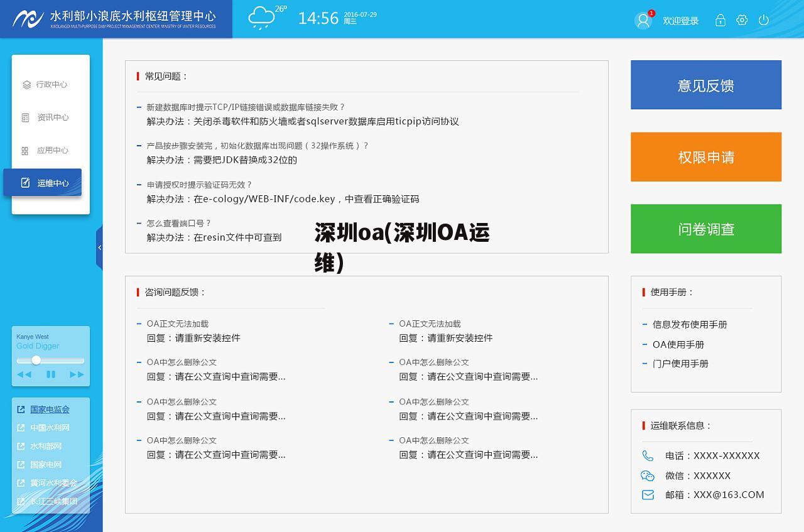Click the 运维中心 edit icon
The height and width of the screenshot is (532, 804).
(x=25, y=183)
